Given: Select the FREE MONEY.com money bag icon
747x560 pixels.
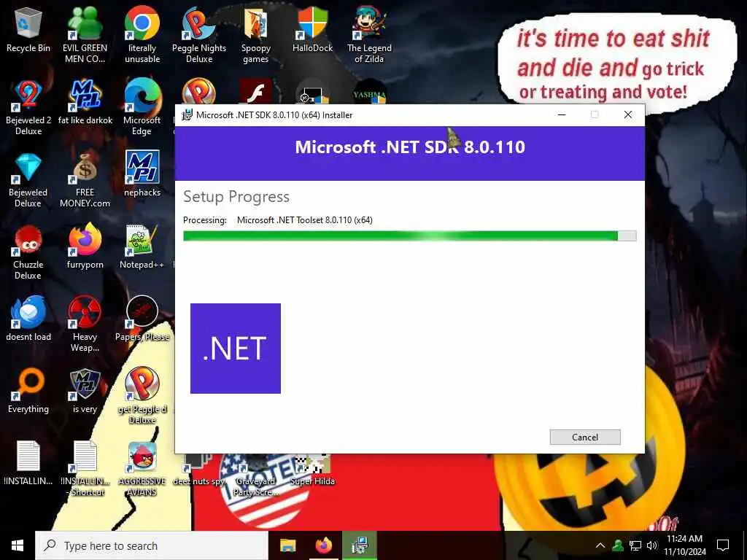Looking at the screenshot, I should [85, 180].
